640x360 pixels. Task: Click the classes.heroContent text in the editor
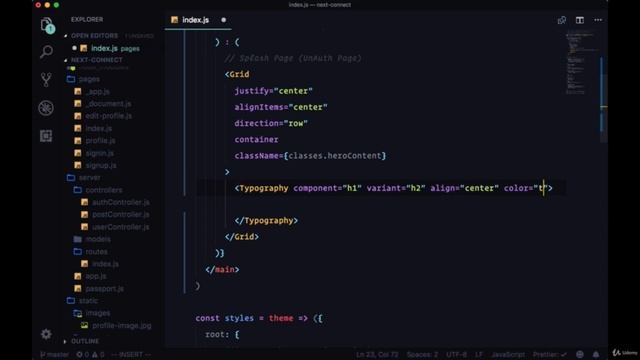335,156
